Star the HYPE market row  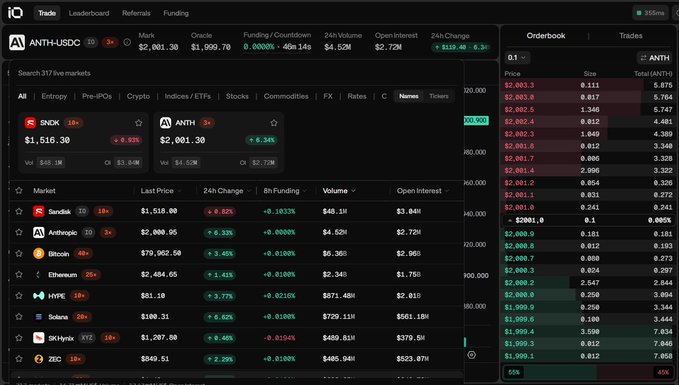click(x=19, y=296)
